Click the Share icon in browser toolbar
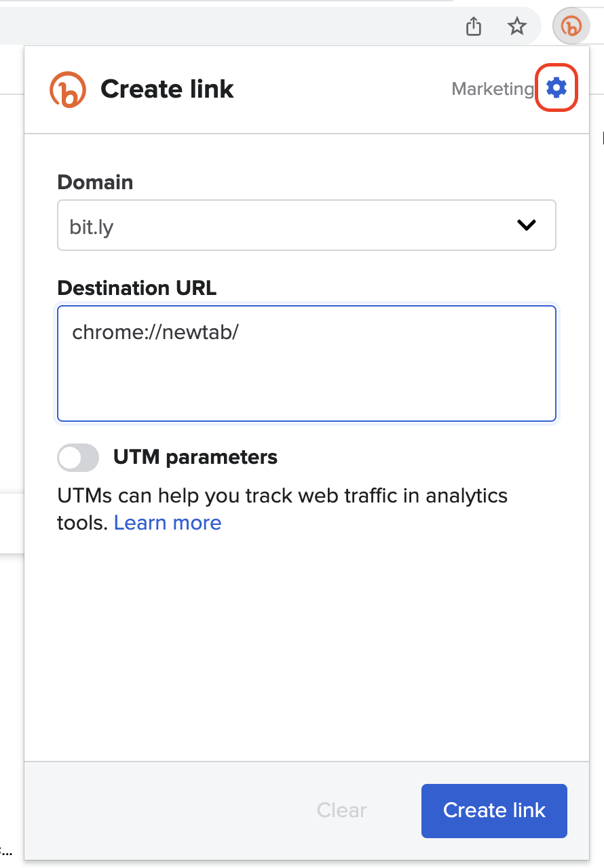This screenshot has height=868, width=604. [473, 26]
